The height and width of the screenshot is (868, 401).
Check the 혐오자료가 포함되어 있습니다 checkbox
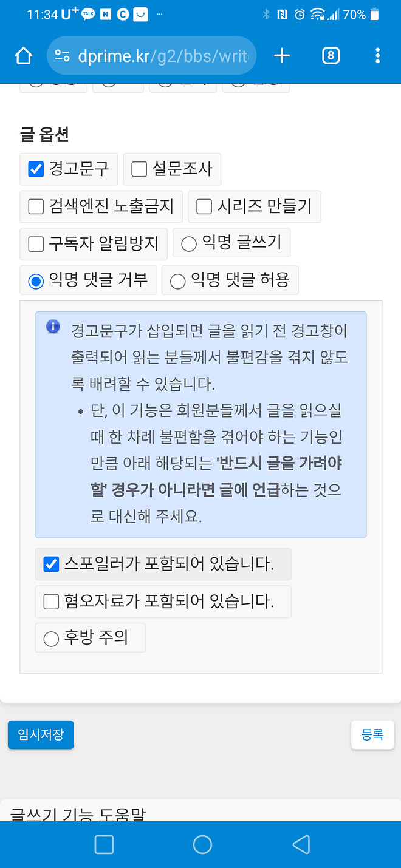51,601
